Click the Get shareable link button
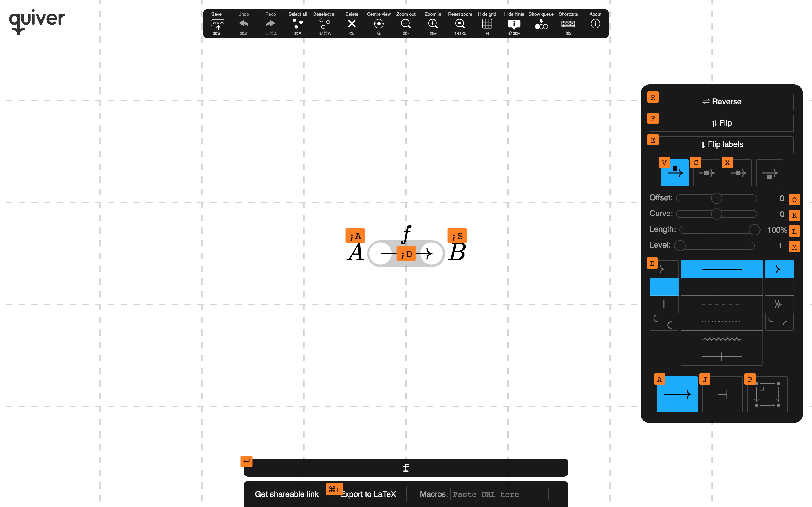Image resolution: width=812 pixels, height=507 pixels. pyautogui.click(x=286, y=493)
